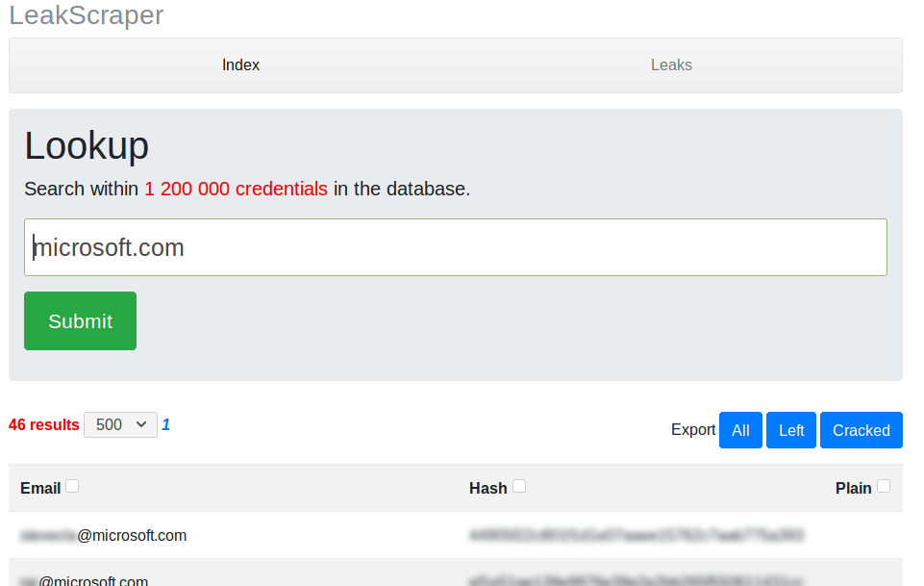Click the Email column header label
The image size is (924, 586).
point(40,488)
